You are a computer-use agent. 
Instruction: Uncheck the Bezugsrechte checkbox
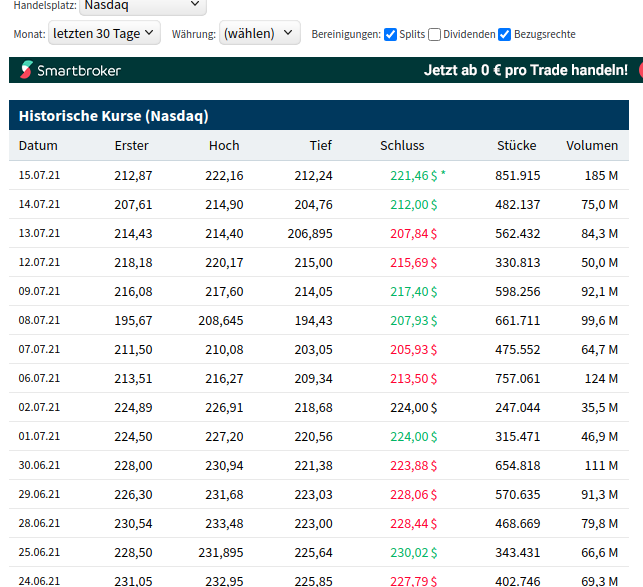coord(505,34)
